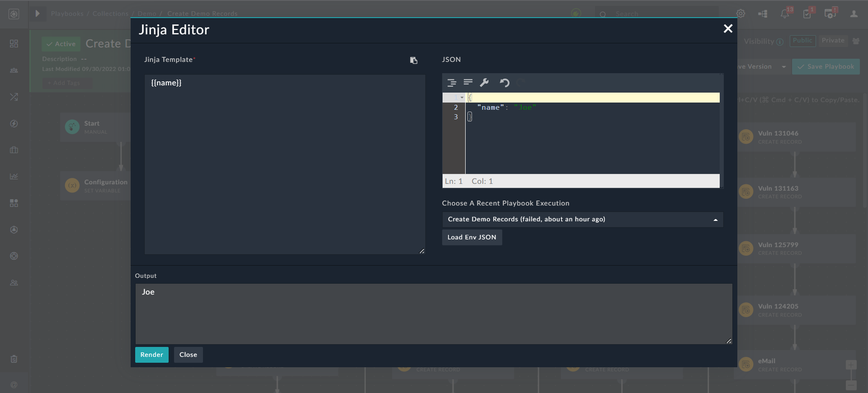Toggle the Active playbook status button
The height and width of the screenshot is (393, 868).
pos(61,44)
